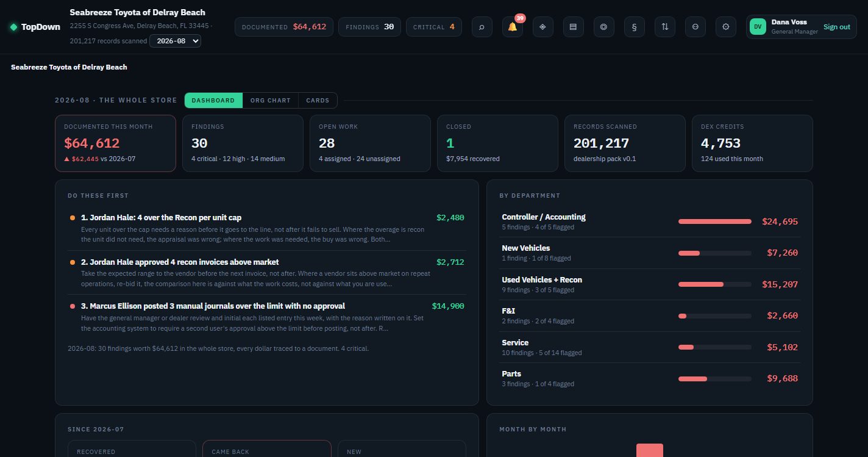Image resolution: width=868 pixels, height=457 pixels.
Task: Open the Closed card showing $7,954 recovered
Action: pyautogui.click(x=497, y=143)
